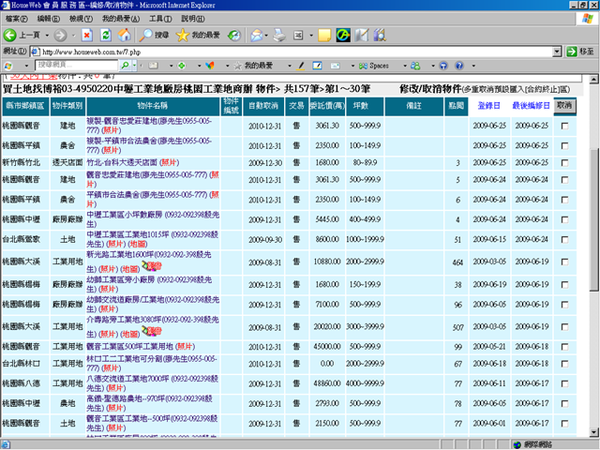Open the 檢視(V) menu
Viewport: 600px width, 450px height.
81,18
